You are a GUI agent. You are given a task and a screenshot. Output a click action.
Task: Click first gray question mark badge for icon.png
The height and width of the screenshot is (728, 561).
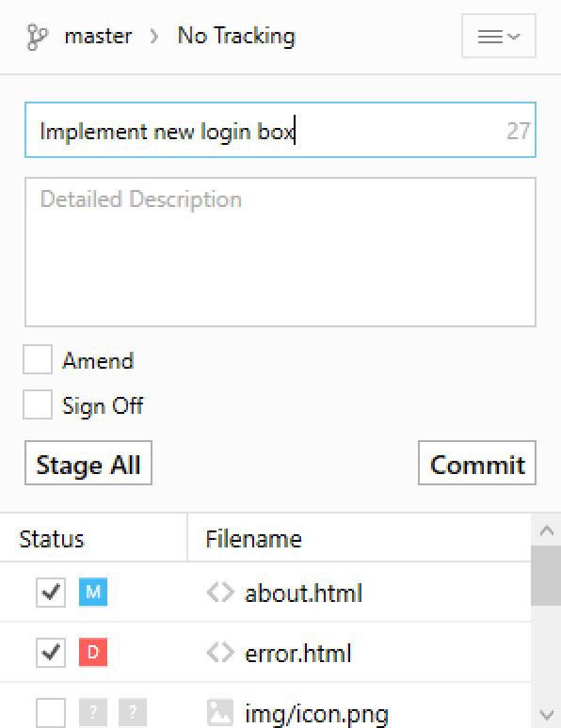(93, 712)
